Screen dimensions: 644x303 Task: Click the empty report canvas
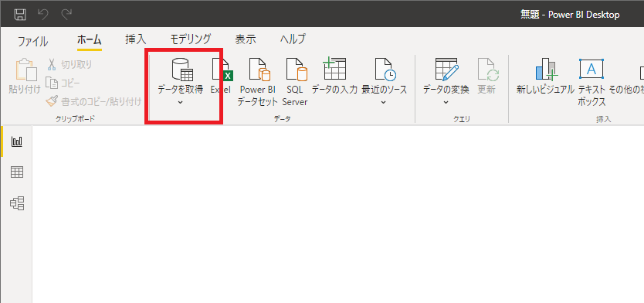[x=338, y=214]
